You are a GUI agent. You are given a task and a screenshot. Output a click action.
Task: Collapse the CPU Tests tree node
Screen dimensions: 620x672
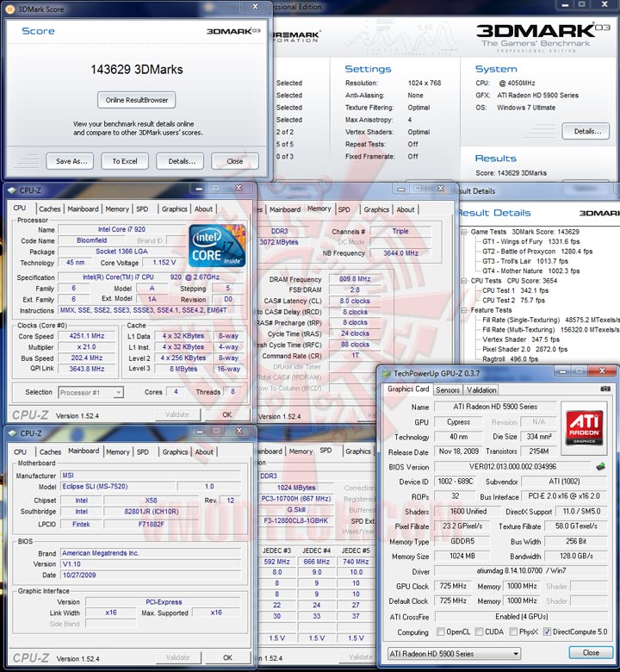463,281
